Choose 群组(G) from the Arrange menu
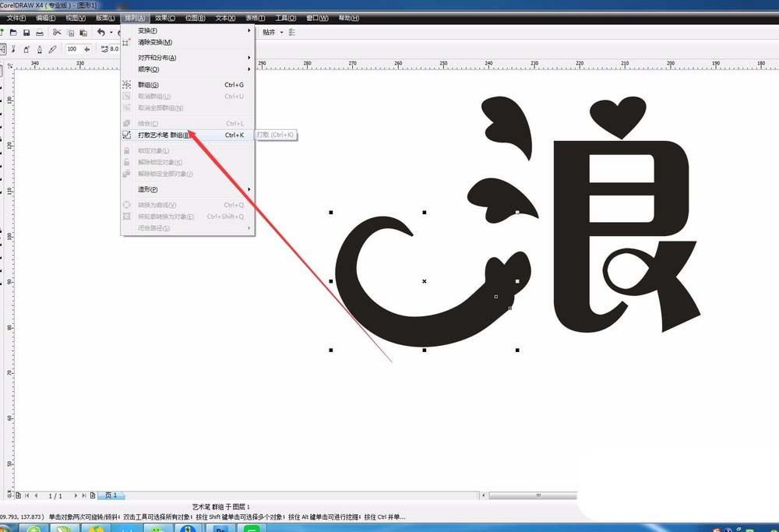The width and height of the screenshot is (779, 532). click(188, 85)
